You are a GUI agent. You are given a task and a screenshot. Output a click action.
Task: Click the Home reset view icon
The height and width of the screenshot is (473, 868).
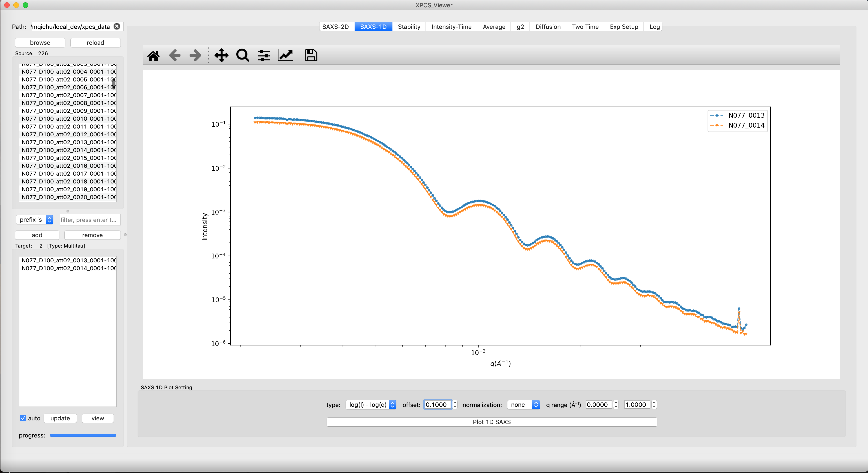tap(153, 56)
